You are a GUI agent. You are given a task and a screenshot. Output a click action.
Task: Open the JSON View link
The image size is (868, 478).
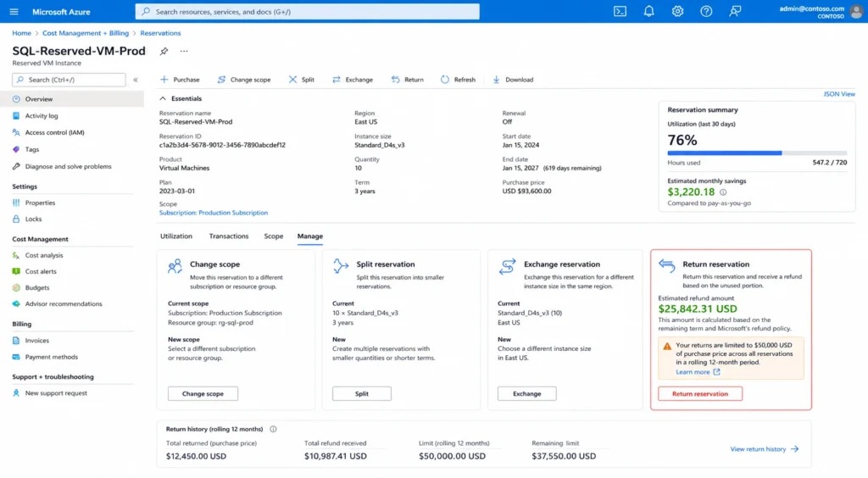[x=838, y=94]
